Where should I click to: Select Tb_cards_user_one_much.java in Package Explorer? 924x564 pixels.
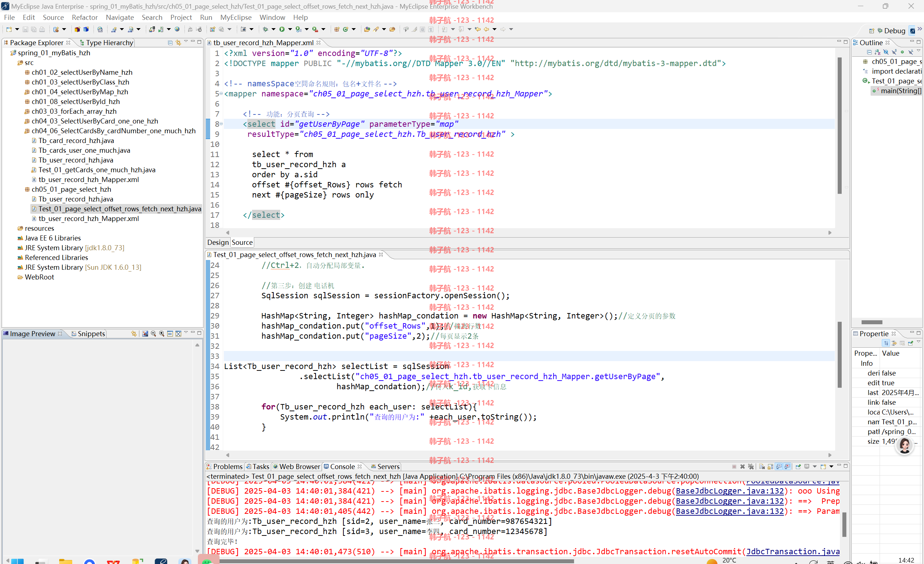click(84, 150)
